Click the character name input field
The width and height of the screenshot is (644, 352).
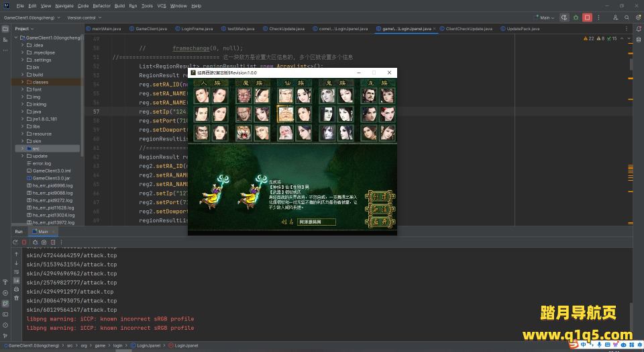coord(316,221)
